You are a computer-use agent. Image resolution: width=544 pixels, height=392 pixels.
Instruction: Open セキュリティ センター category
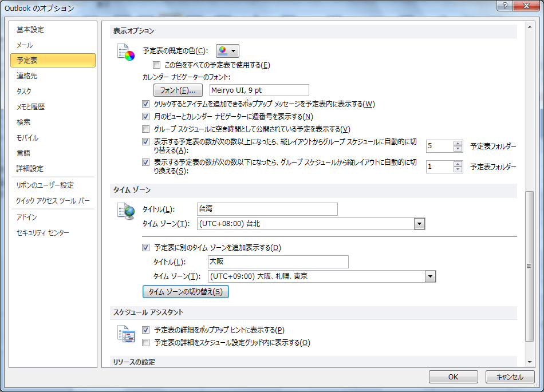pos(53,232)
